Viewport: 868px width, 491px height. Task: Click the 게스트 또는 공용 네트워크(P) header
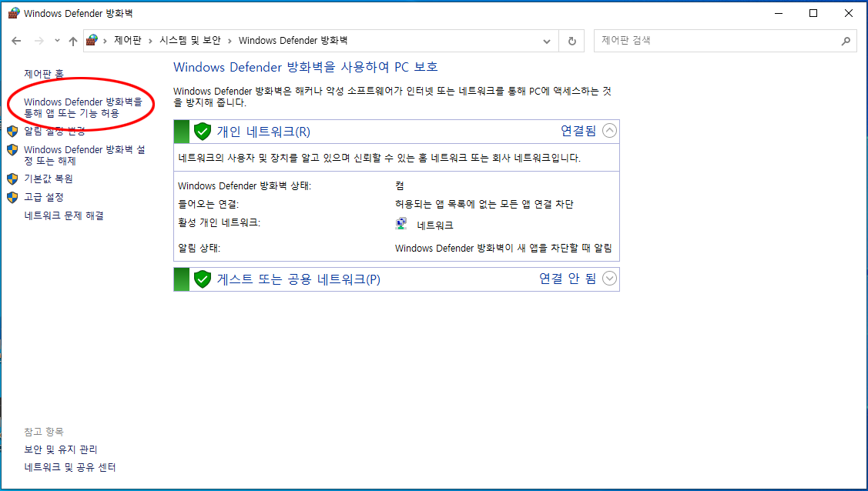pos(298,279)
